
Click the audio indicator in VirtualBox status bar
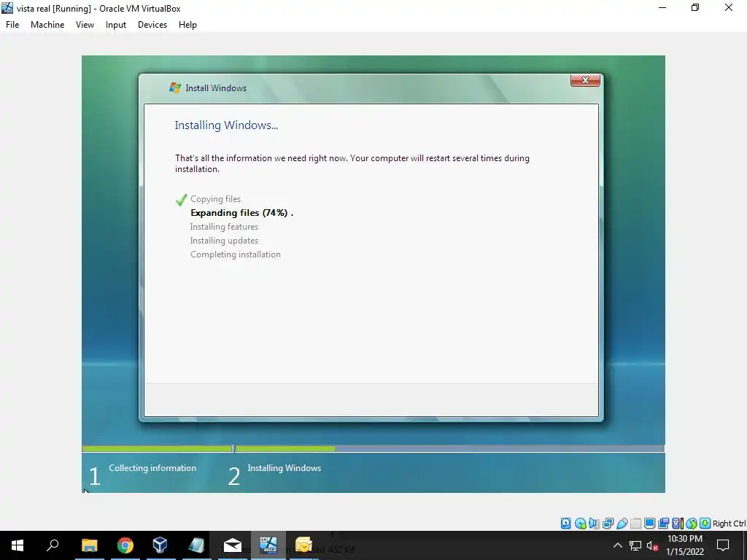pos(594,524)
